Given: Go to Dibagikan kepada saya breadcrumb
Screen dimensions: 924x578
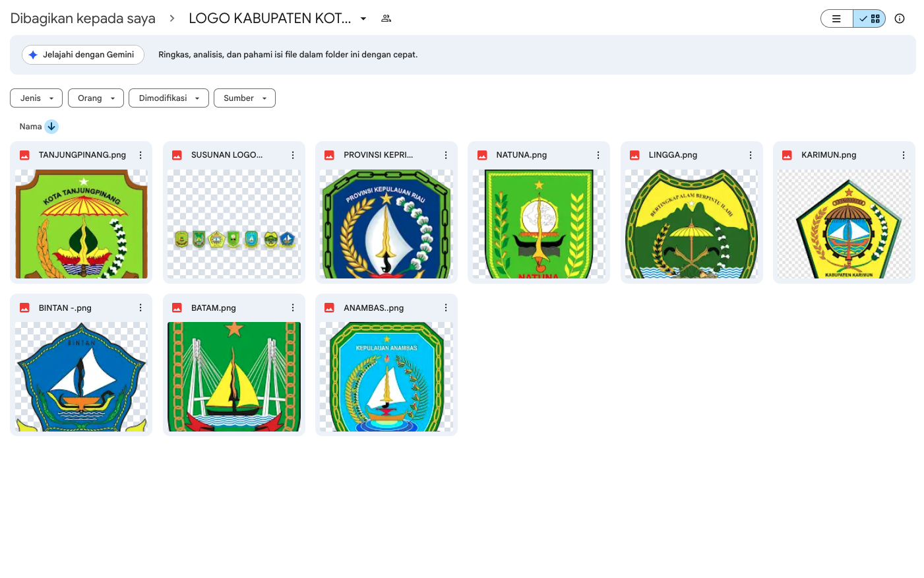Looking at the screenshot, I should tap(83, 18).
